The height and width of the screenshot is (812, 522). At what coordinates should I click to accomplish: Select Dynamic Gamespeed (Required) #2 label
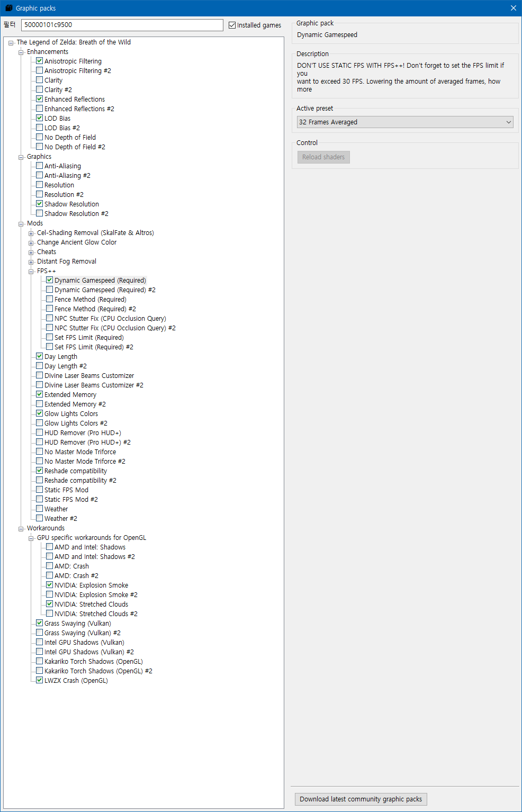tap(105, 290)
